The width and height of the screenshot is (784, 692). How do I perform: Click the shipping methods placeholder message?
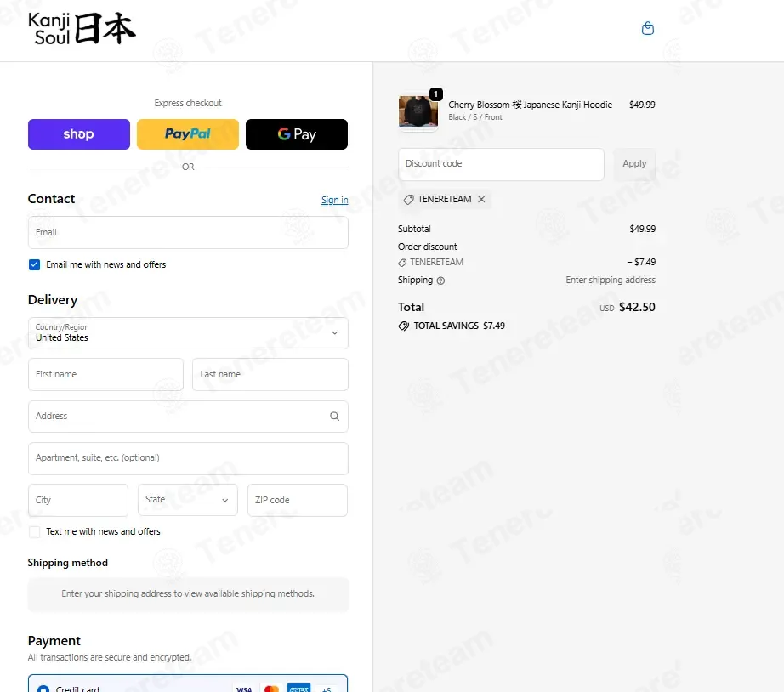click(x=188, y=593)
